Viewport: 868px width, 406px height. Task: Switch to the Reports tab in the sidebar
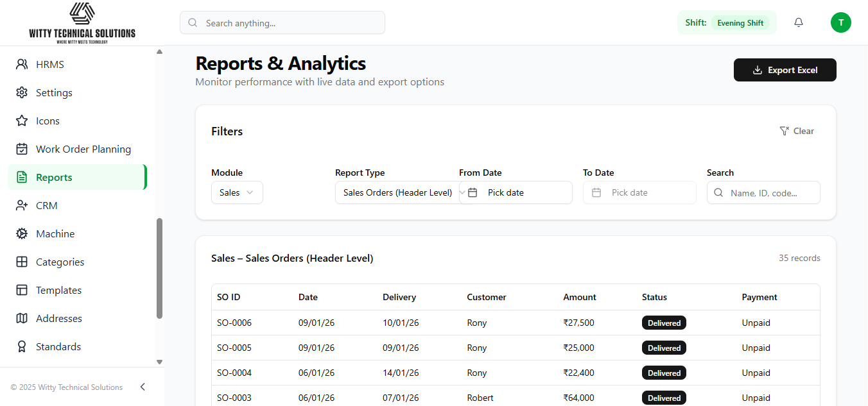54,177
